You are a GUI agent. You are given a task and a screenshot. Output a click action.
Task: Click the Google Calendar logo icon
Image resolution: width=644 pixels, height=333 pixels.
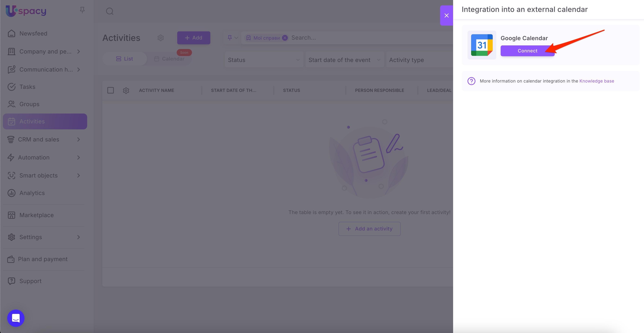482,45
